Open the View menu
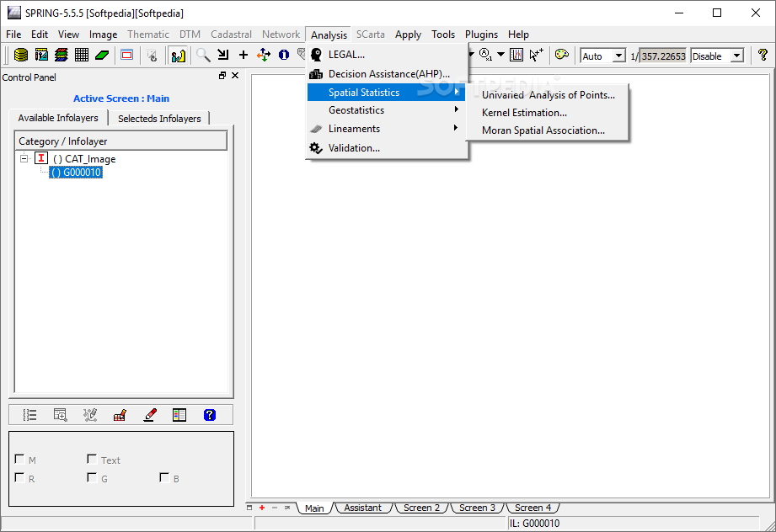Viewport: 776px width, 532px height. [68, 35]
